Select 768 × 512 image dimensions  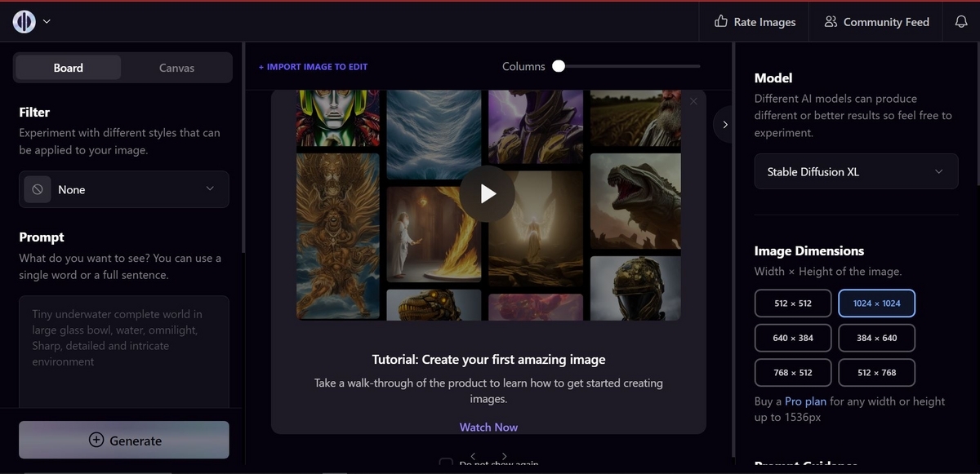click(x=793, y=373)
